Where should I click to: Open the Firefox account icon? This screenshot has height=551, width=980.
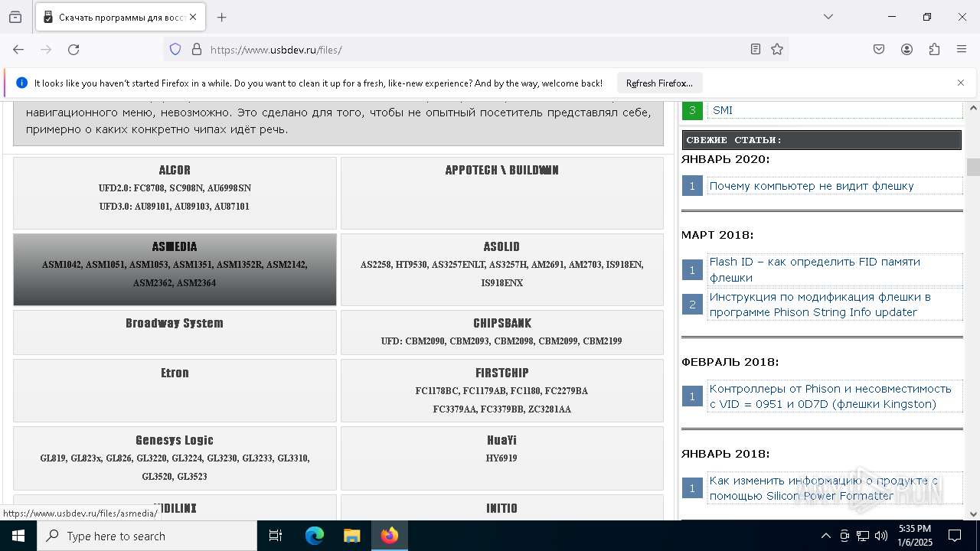tap(906, 49)
